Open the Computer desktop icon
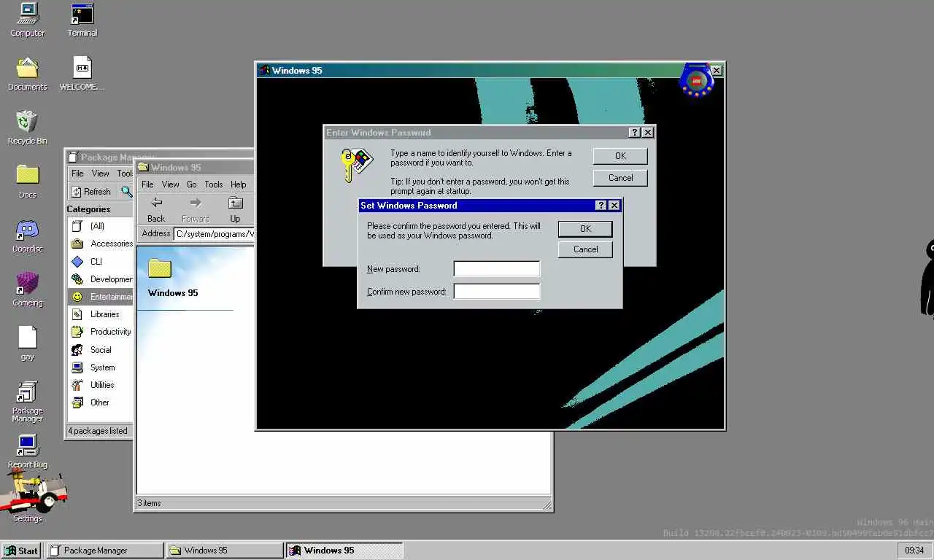This screenshot has width=934, height=560. 27,20
